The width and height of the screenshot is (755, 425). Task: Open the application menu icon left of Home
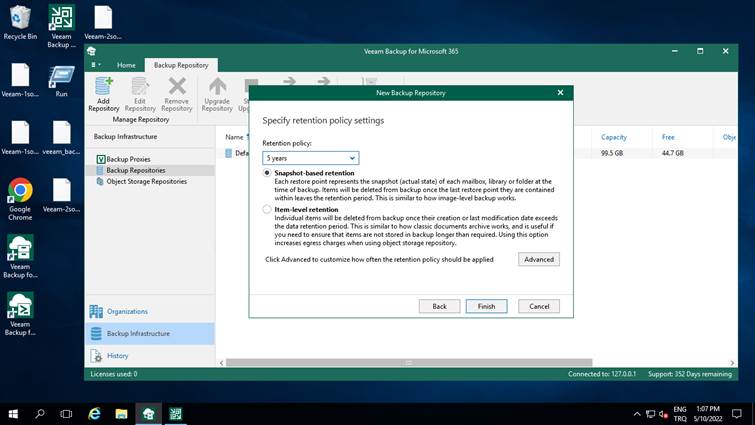click(x=95, y=64)
